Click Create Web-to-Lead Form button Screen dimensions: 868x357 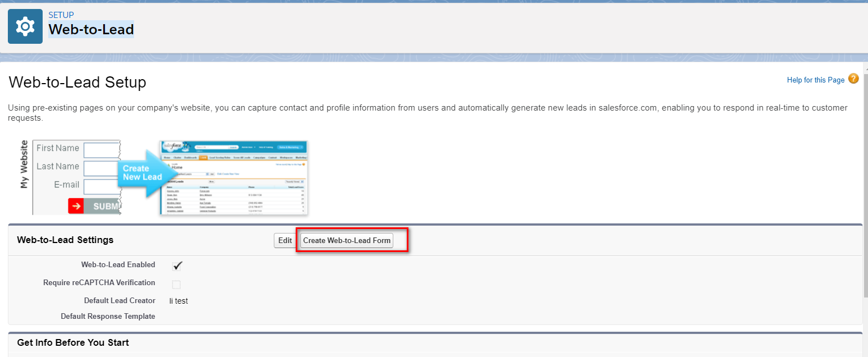pyautogui.click(x=347, y=240)
